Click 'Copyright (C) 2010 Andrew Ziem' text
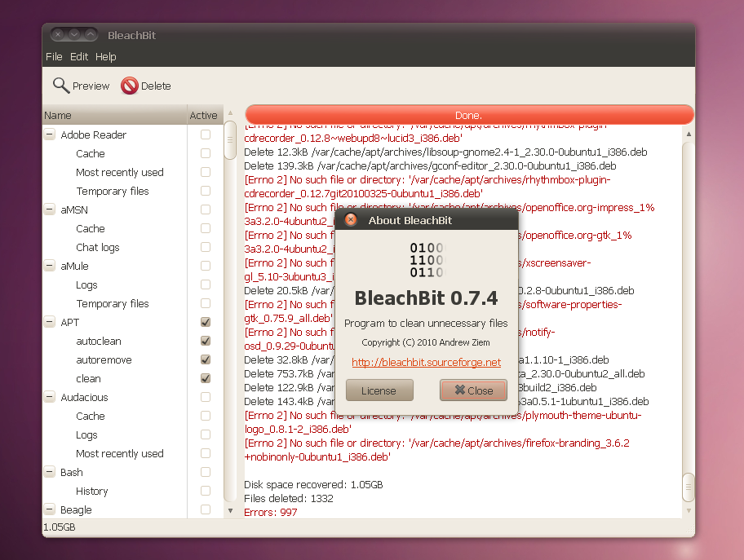The width and height of the screenshot is (744, 560). click(x=426, y=342)
